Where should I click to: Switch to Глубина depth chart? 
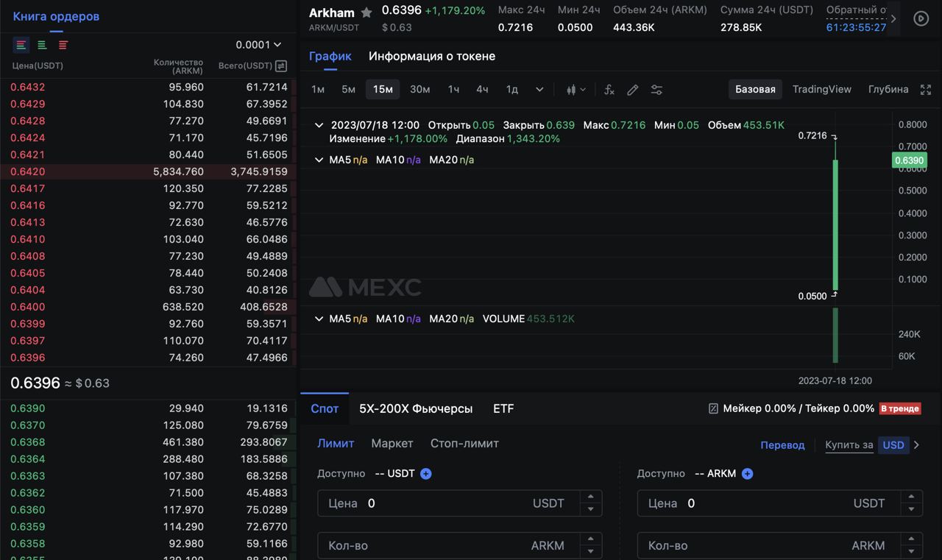[x=888, y=89]
